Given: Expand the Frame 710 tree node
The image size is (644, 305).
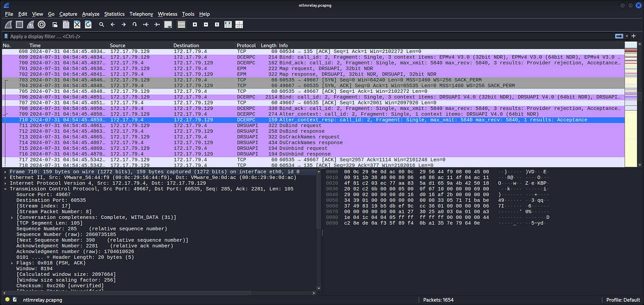Looking at the screenshot, I should [5, 172].
